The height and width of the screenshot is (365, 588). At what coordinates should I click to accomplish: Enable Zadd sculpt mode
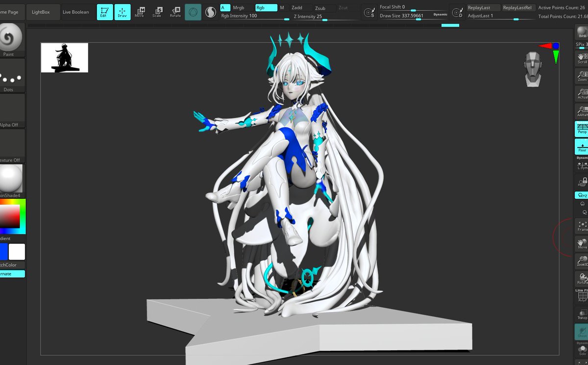coord(300,7)
